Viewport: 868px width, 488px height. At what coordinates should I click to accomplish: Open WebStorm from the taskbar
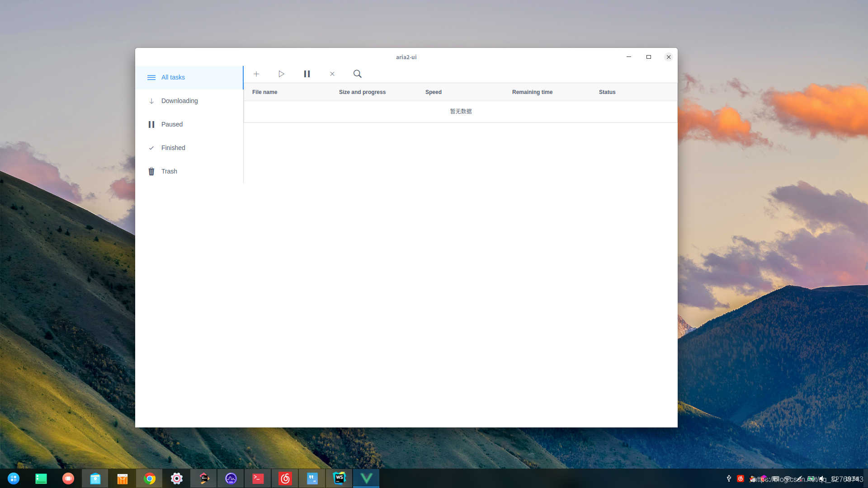click(339, 478)
